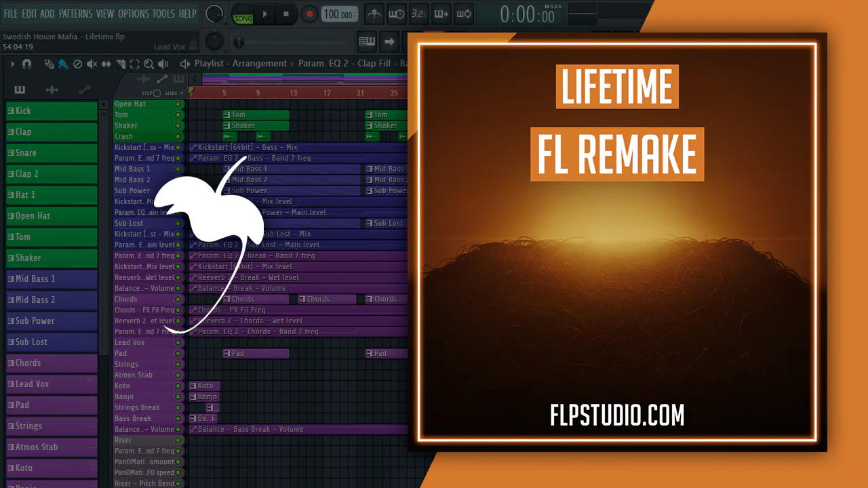Open the ADD menu
This screenshot has width=868, height=488.
click(x=47, y=14)
